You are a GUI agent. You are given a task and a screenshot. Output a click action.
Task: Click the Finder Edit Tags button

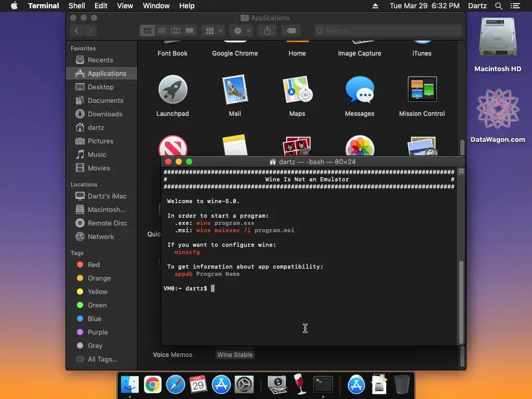[x=291, y=31]
